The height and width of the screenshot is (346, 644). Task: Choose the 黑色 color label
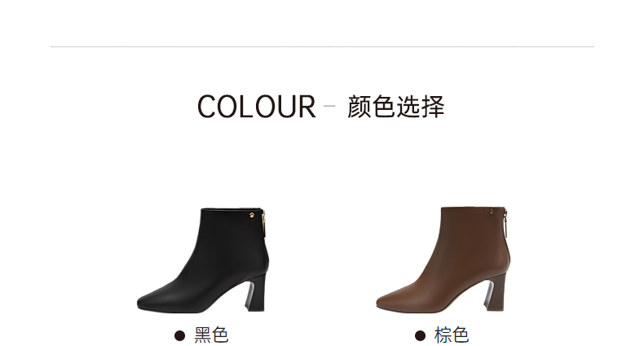pyautogui.click(x=211, y=335)
